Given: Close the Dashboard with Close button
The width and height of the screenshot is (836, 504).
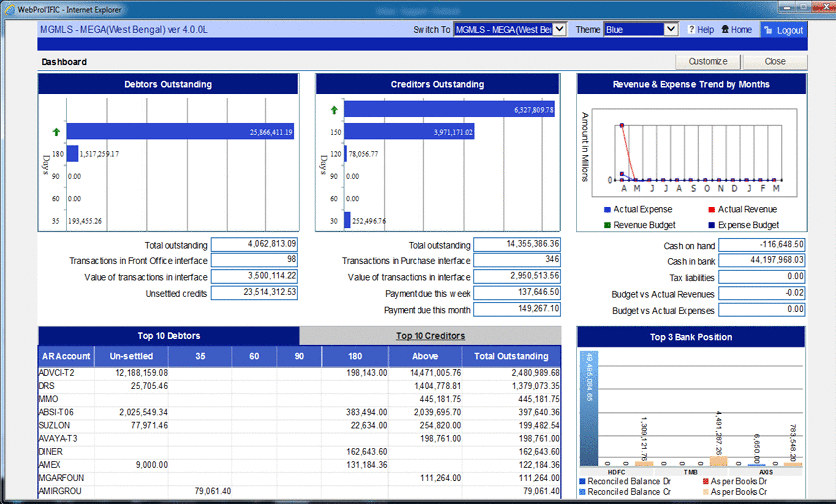Looking at the screenshot, I should [775, 61].
